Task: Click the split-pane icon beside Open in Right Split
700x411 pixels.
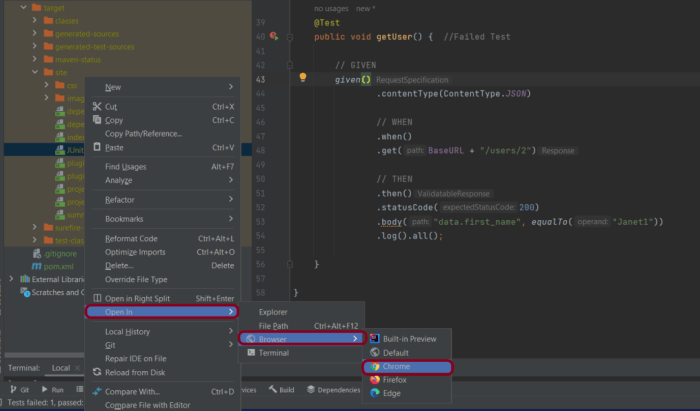Action: (x=97, y=298)
